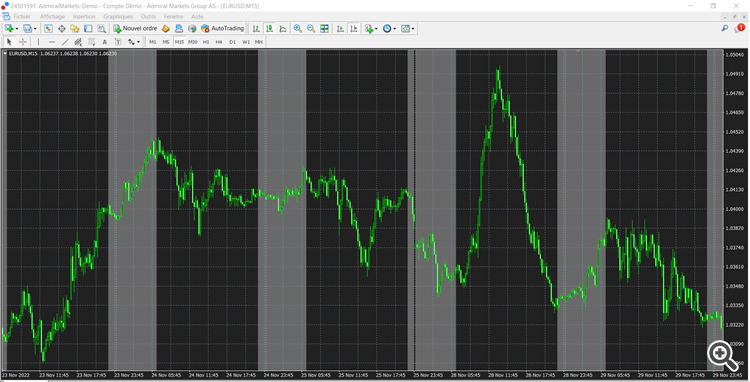Screen dimensions: 750x382
Task: Open the Outils menu
Action: (x=148, y=16)
